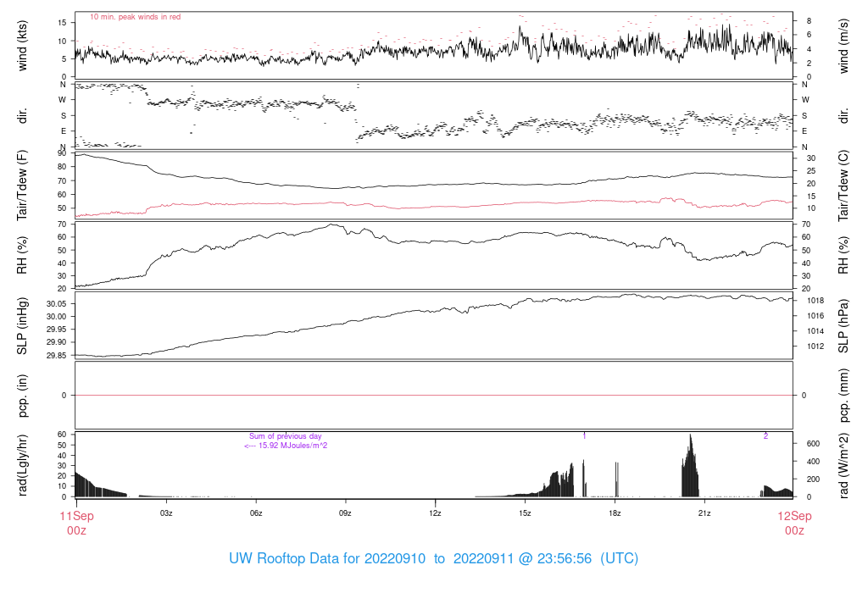Viewport: 868px width, 593px height.
Task: Click the '10 min. peak winds in red' legend
Action: (135, 17)
